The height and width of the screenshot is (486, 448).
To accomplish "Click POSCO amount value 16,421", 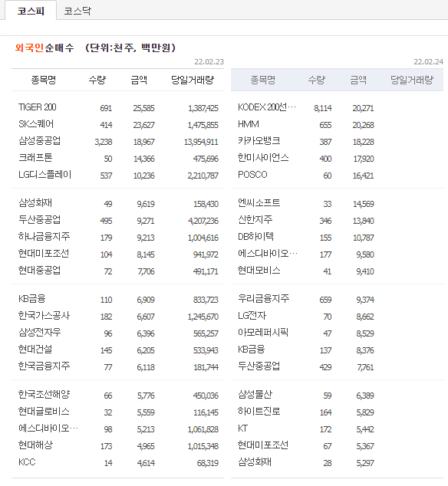I will tap(364, 176).
